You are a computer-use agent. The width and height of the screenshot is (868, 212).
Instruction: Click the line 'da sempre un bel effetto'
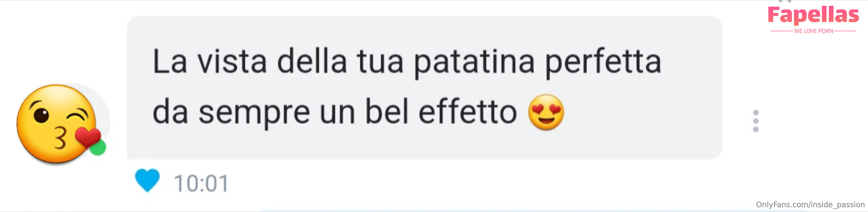pos(335,112)
